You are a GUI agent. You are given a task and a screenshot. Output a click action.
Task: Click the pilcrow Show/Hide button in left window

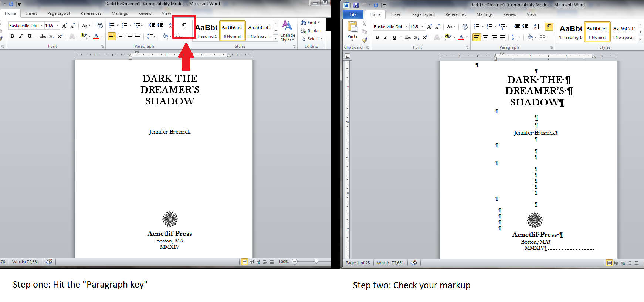184,26
